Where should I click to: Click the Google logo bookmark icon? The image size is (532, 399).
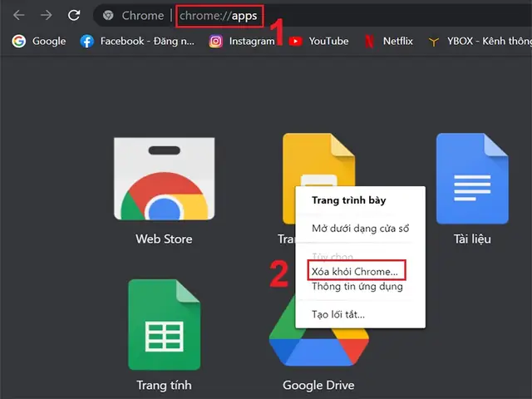18,41
